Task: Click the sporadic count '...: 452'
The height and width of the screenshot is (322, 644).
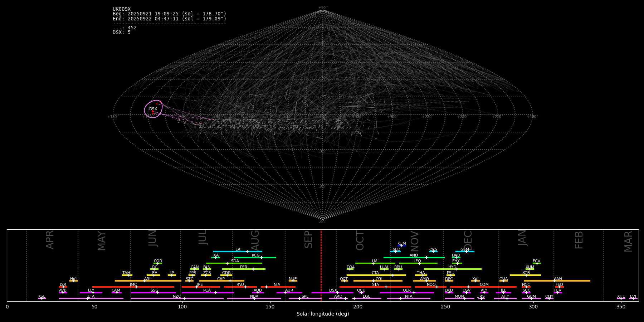Action: pyautogui.click(x=125, y=28)
